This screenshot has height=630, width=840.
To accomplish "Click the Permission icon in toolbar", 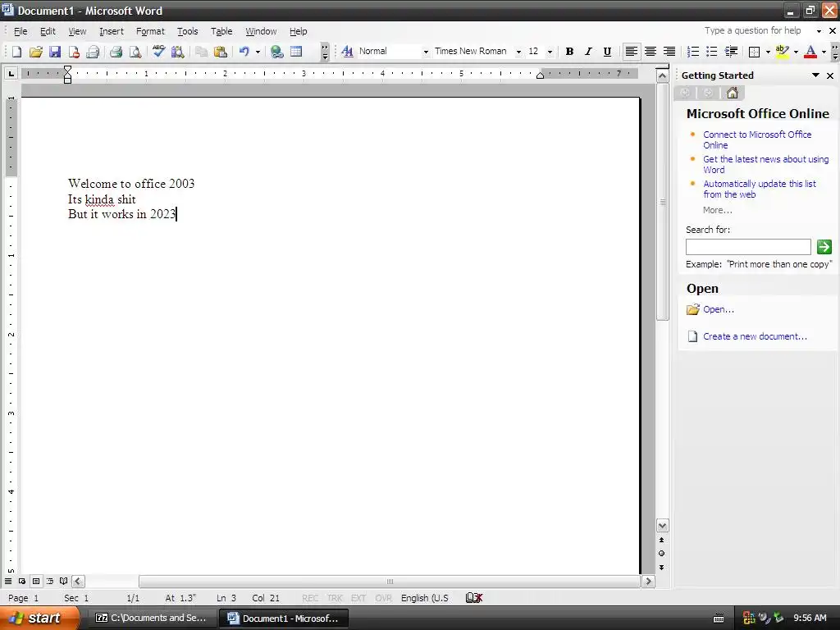I will [74, 52].
